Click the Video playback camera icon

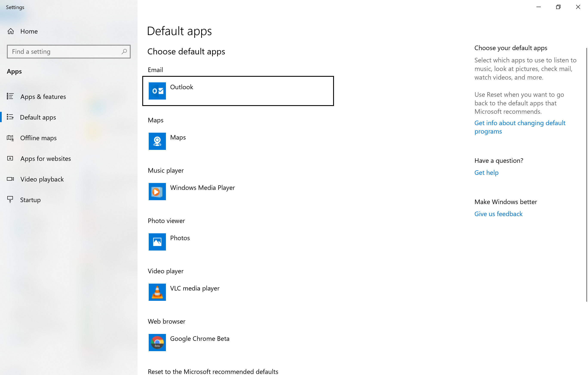[10, 179]
